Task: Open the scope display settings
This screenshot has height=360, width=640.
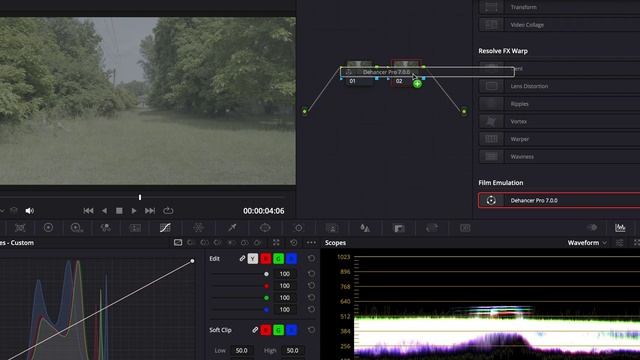Action: point(620,242)
